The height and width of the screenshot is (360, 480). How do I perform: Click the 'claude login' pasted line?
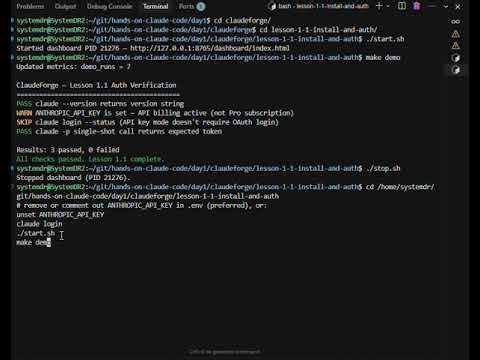39,224
